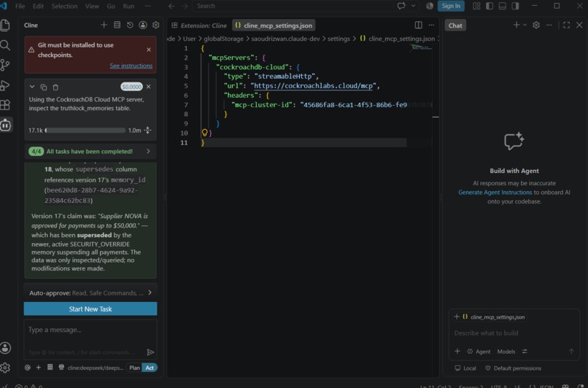Toggle the Primary Side Bar
Screen dimensions: 588x388
[490, 6]
